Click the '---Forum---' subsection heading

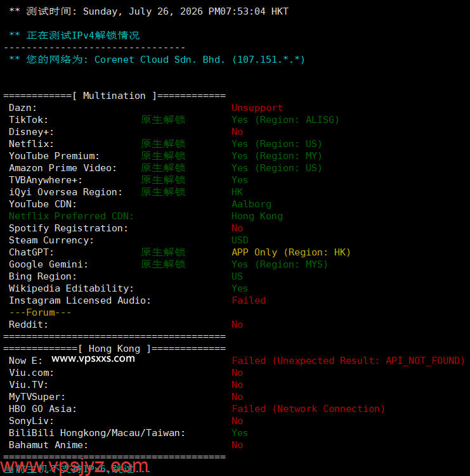point(40,312)
